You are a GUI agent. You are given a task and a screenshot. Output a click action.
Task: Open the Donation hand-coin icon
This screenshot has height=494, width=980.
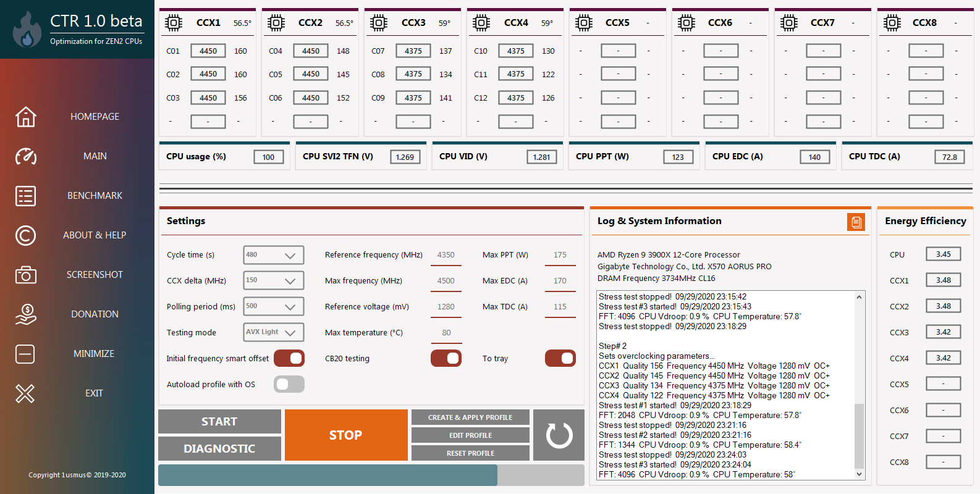(x=26, y=314)
